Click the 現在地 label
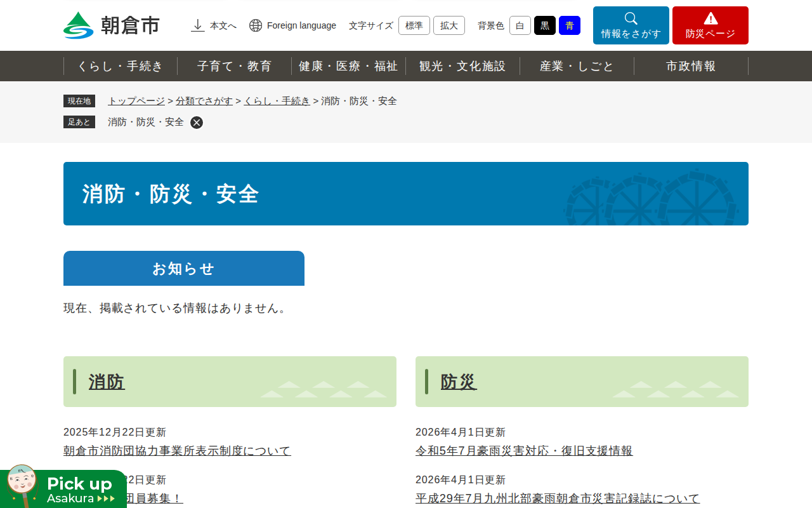The image size is (812, 508). tap(79, 101)
